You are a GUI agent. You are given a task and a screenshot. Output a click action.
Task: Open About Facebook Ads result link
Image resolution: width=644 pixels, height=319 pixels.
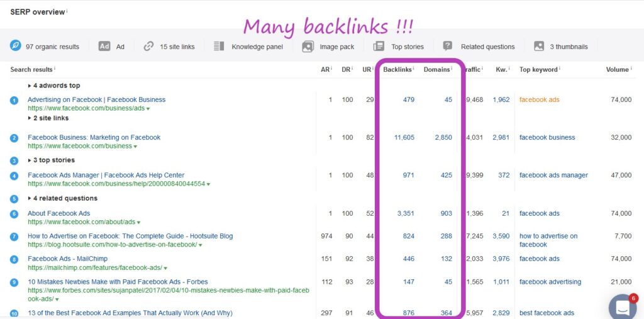point(58,213)
